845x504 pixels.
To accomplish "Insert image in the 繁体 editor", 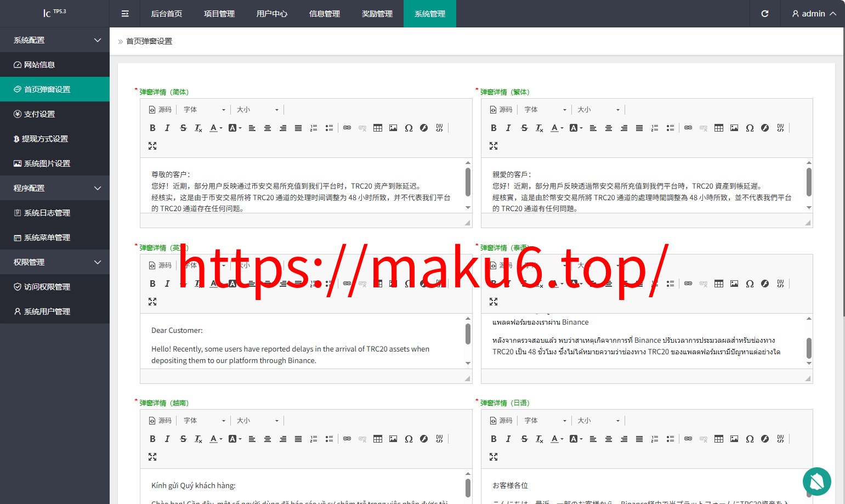I will pos(734,128).
